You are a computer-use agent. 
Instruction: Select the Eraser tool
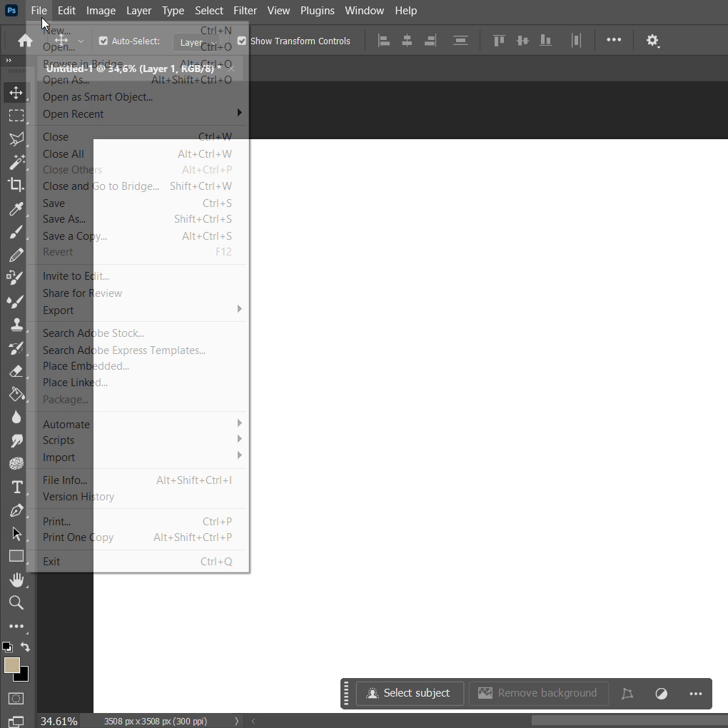[16, 371]
